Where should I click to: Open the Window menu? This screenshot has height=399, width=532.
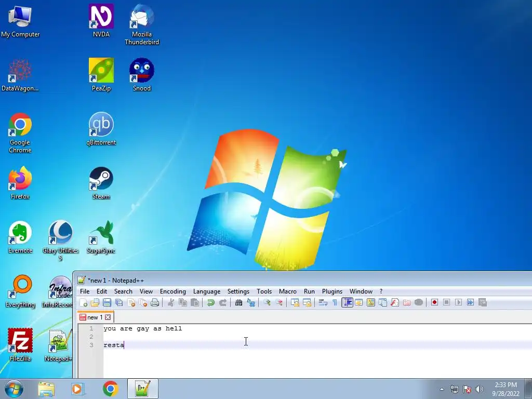[361, 291]
